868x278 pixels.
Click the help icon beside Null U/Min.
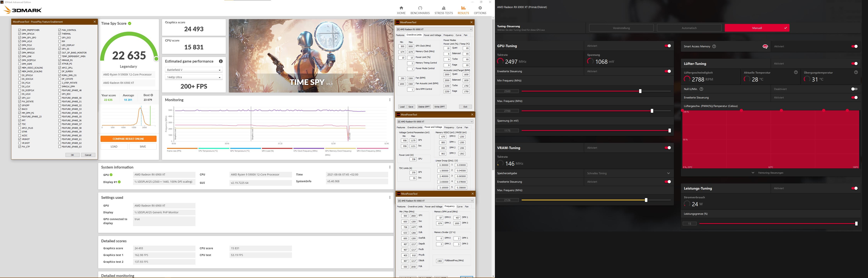[702, 89]
